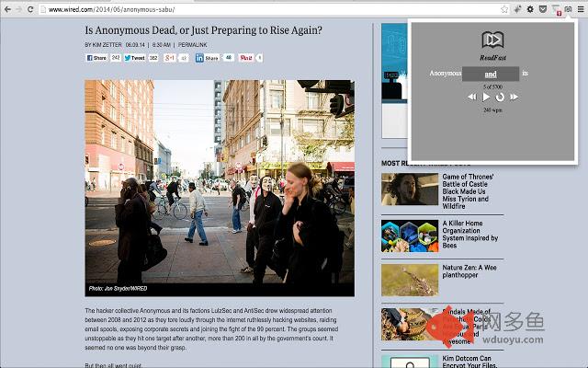
Task: Open 'A Killer Home Organization System' story
Action: point(469,235)
